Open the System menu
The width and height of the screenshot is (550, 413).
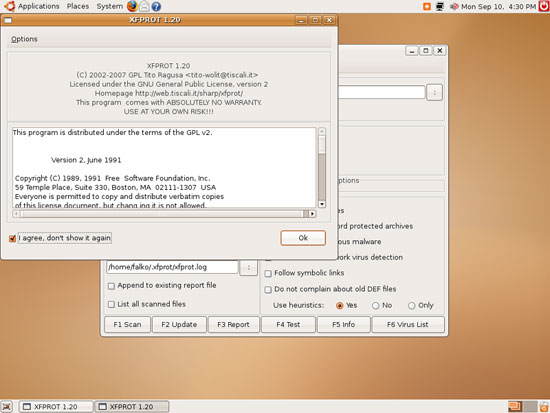pos(110,6)
